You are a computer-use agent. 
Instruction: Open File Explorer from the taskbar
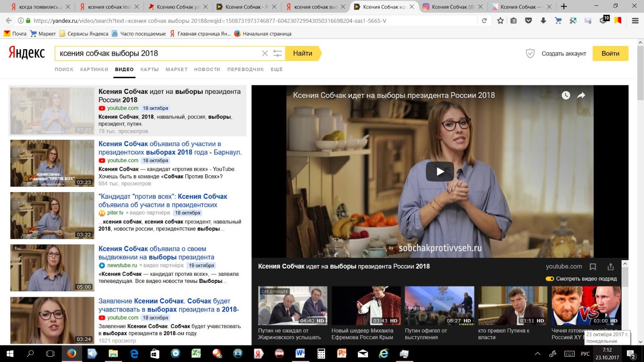click(113, 354)
